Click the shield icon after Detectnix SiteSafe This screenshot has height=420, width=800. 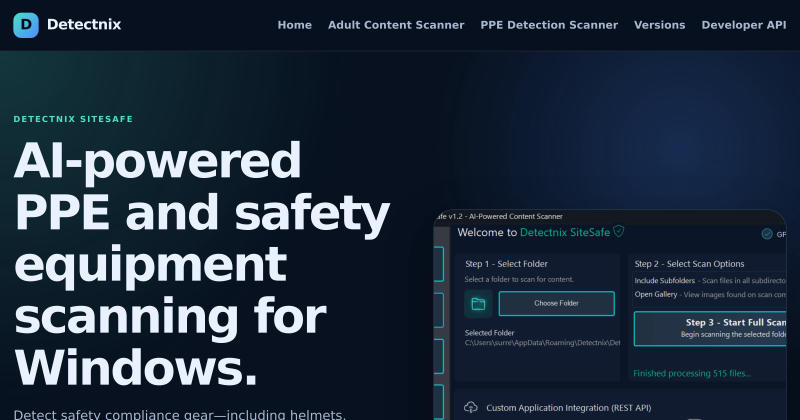[x=619, y=232]
